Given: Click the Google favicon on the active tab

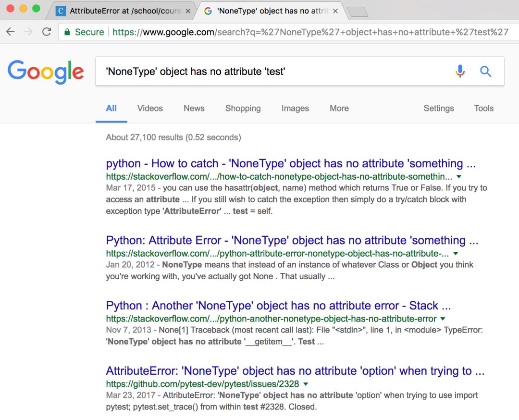Looking at the screenshot, I should tap(208, 11).
